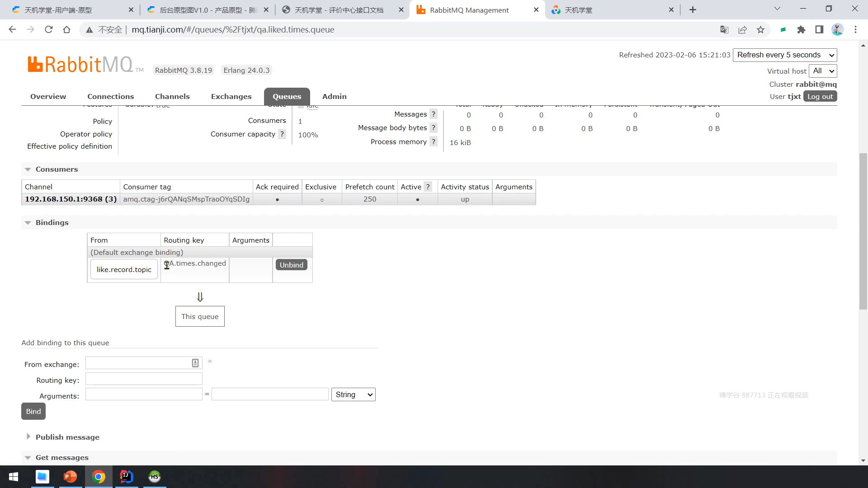Open the Refresh every 5 seconds dropdown
Viewport: 868px width, 488px height.
(x=784, y=55)
